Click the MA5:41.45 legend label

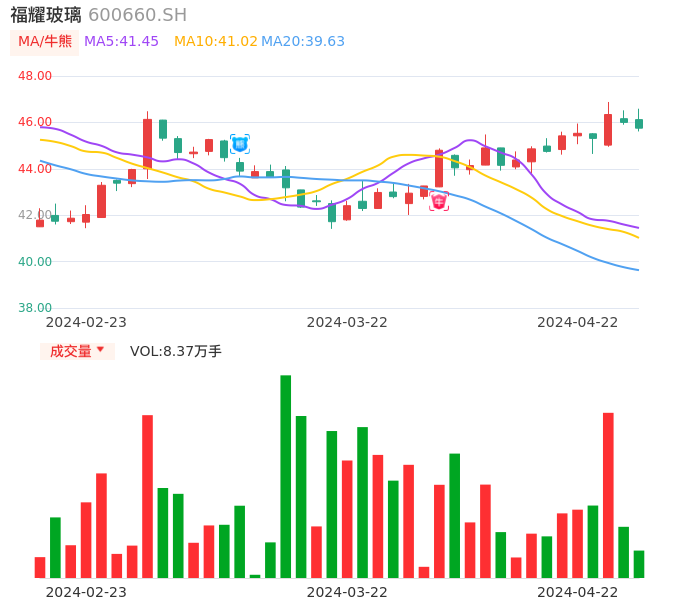(121, 42)
